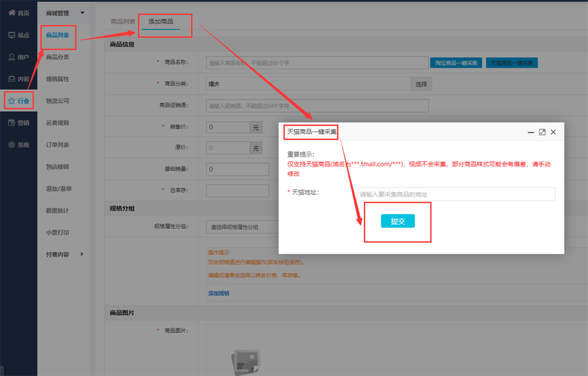588x376 pixels.
Task: Expand the 付费内容 submenu arrow
Action: (x=82, y=254)
